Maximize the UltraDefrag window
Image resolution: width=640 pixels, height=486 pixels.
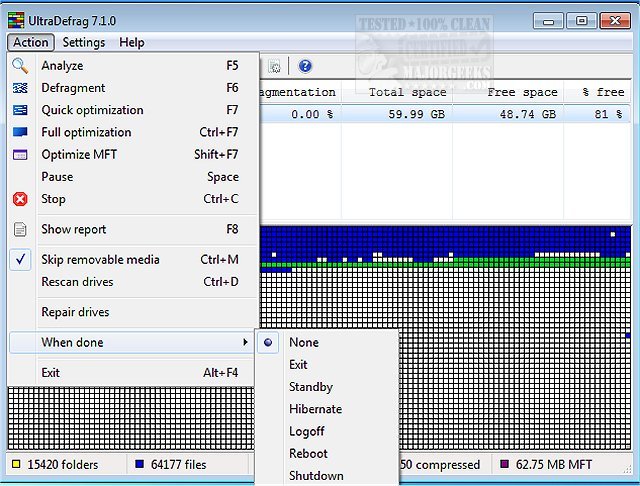pos(581,21)
